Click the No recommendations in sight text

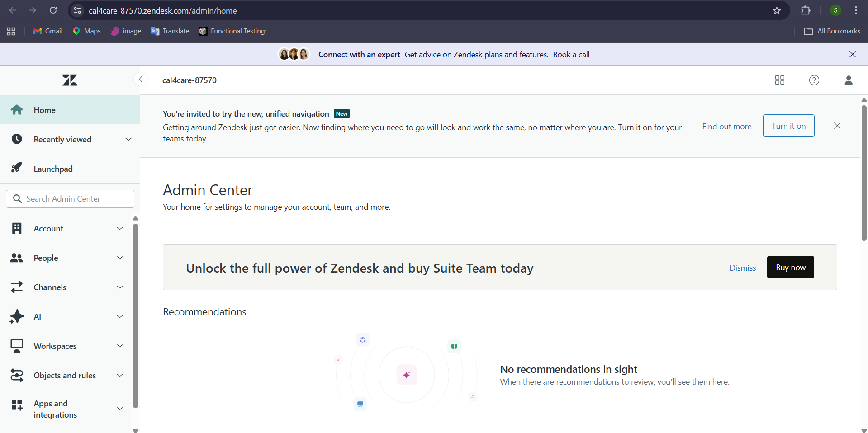pyautogui.click(x=569, y=369)
